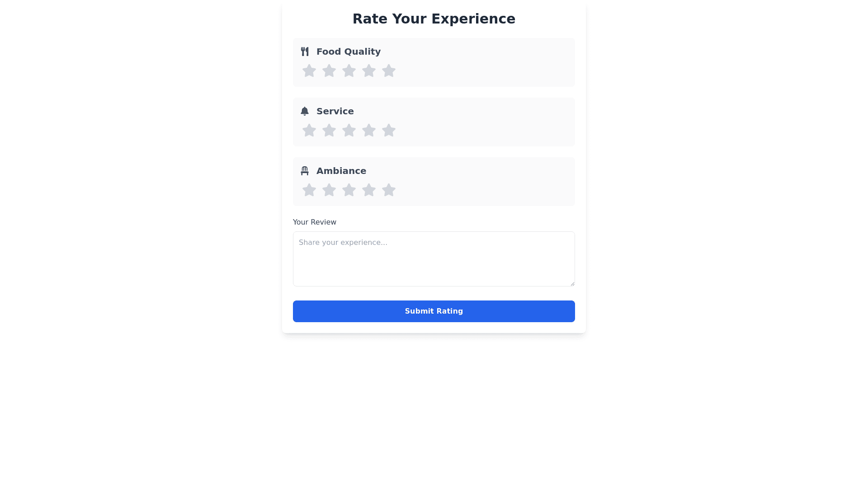Give Service five stars

pyautogui.click(x=389, y=131)
